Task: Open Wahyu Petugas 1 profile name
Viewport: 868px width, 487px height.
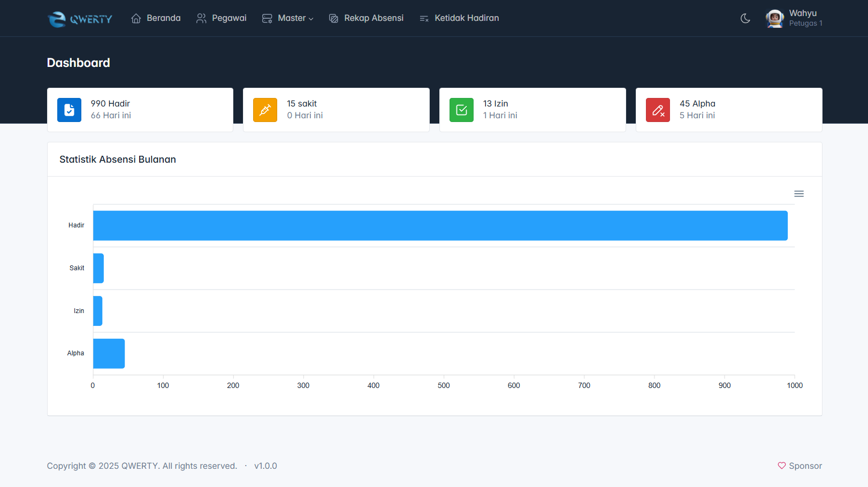Action: [805, 18]
